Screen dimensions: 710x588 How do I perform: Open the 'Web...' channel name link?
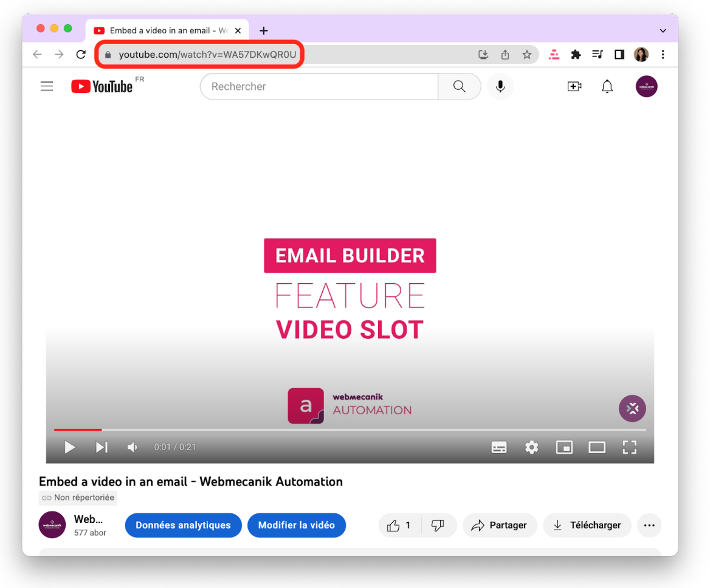coord(88,519)
